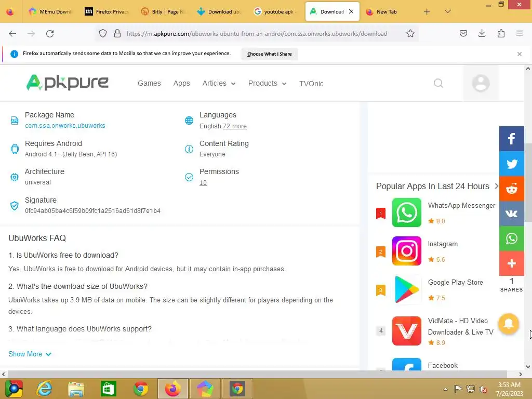Open WhatsApp Messenger app icon
Viewport: 532px width, 399px height.
click(x=406, y=212)
